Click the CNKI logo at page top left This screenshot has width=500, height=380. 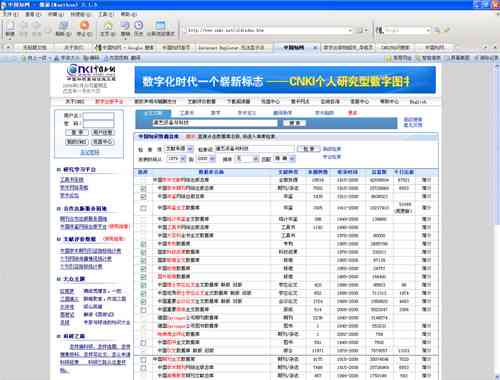click(x=91, y=73)
